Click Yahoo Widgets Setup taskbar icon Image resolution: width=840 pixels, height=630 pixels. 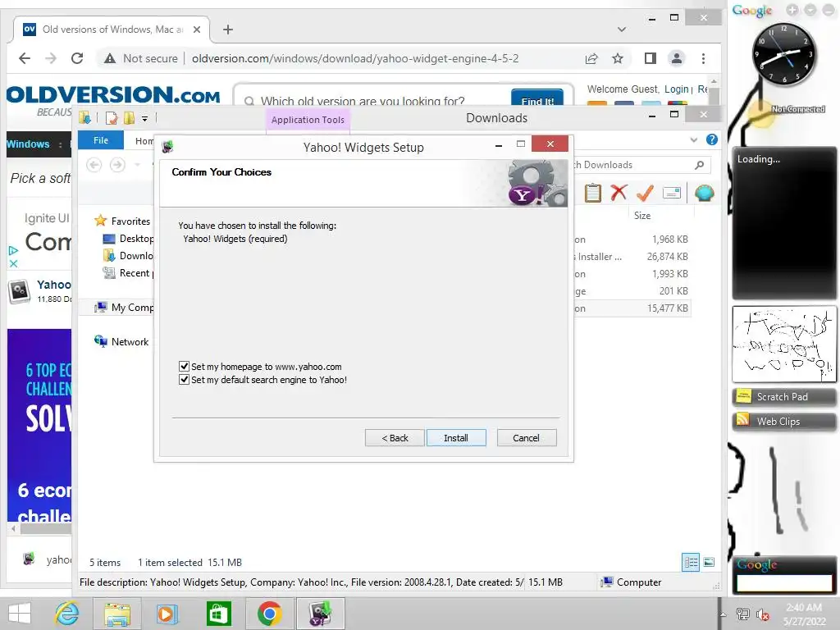(321, 614)
